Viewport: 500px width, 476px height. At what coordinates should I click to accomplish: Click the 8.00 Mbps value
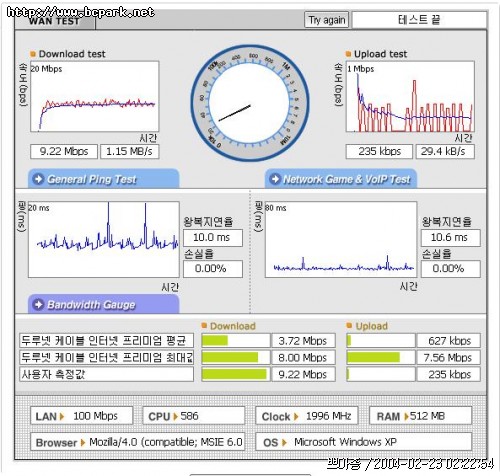(303, 357)
